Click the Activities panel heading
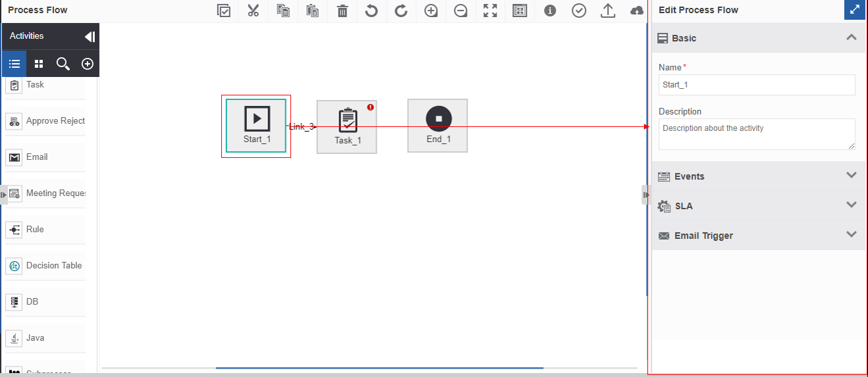This screenshot has height=377, width=868. coord(26,36)
